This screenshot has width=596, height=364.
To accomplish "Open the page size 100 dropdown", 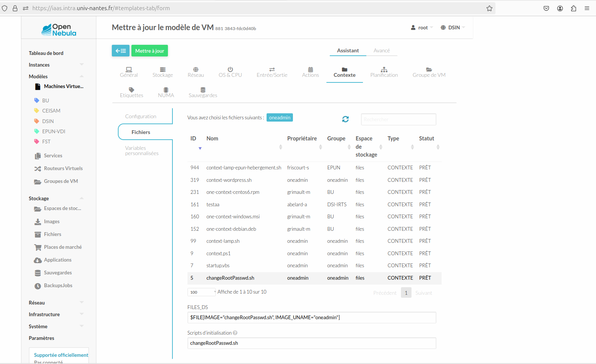I will (201, 292).
